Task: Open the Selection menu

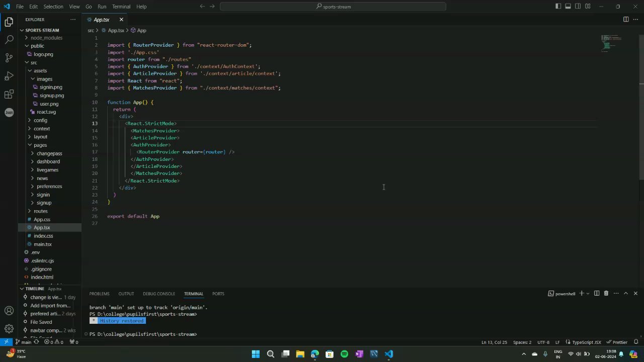Action: 53,7
